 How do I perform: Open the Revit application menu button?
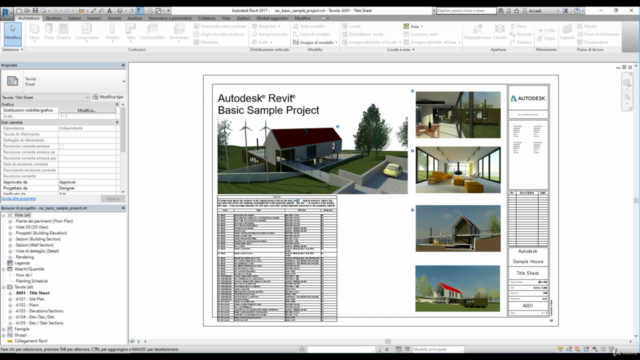coord(6,13)
